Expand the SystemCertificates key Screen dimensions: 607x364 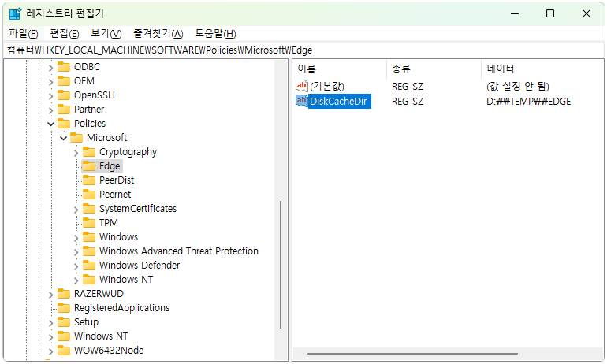pos(76,210)
